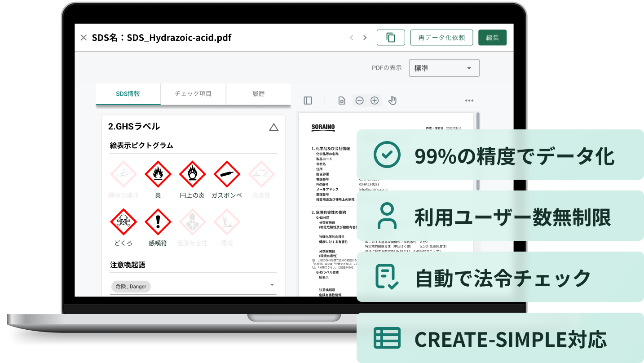Click '2. 危険有害性の要約' in the PDF
Screen dimensions: 644x363
328,212
